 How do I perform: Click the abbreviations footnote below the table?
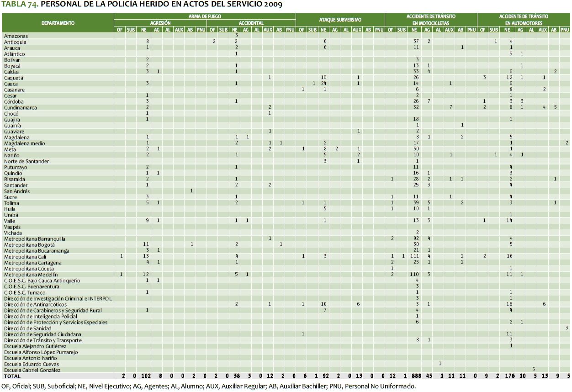point(208,386)
